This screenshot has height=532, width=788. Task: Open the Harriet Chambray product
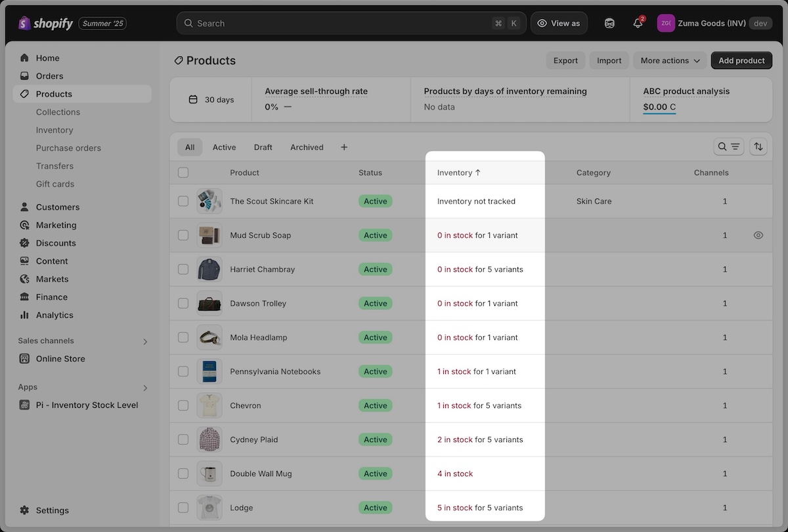pyautogui.click(x=262, y=269)
